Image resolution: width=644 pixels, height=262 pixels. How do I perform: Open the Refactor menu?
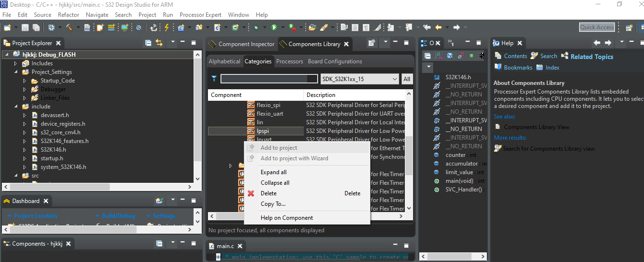(x=69, y=15)
